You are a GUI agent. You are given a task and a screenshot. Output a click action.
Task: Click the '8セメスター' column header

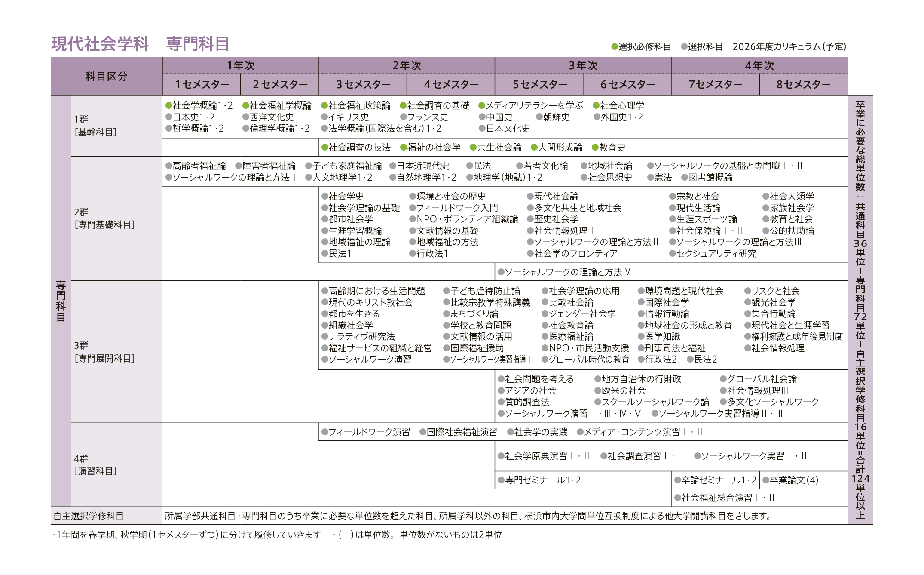(803, 84)
